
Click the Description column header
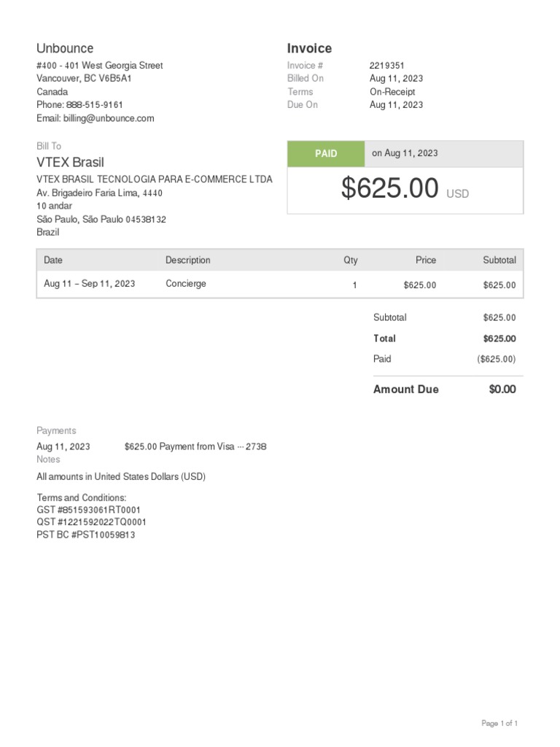pos(187,260)
